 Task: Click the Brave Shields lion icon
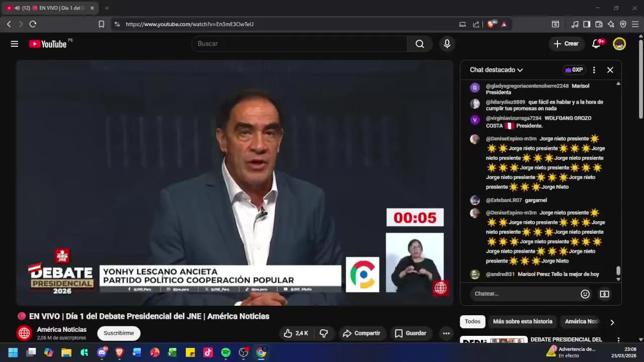[x=491, y=24]
